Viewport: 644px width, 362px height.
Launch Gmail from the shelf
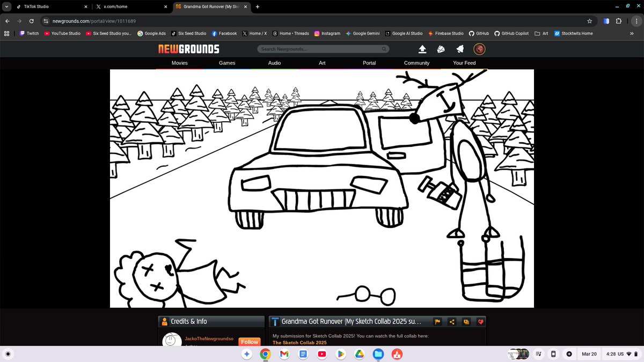[284, 354]
